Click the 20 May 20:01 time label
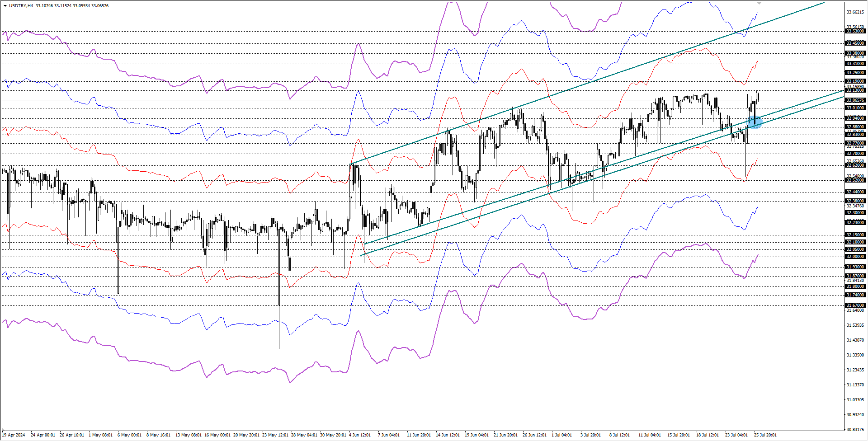Screen dimensions: 868x441 (x=246, y=435)
